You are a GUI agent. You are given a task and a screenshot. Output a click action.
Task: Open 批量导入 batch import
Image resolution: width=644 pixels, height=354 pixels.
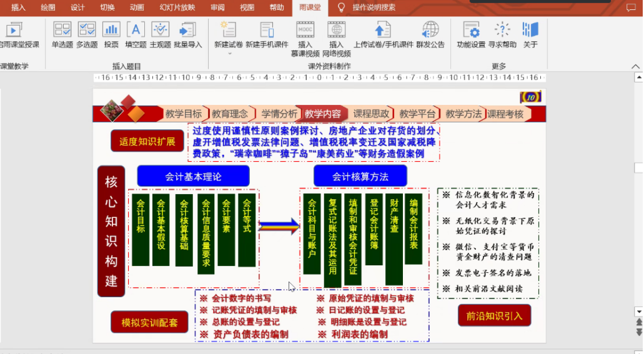coord(187,36)
